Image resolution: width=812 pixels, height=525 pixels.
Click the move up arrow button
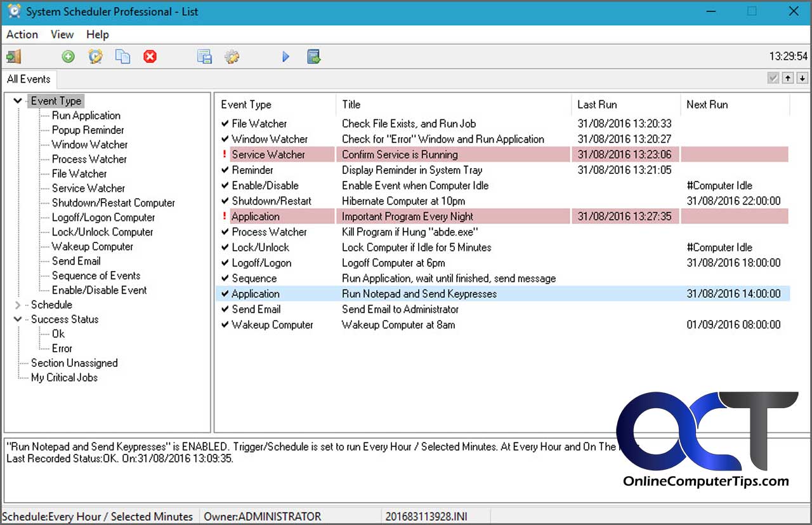point(788,78)
